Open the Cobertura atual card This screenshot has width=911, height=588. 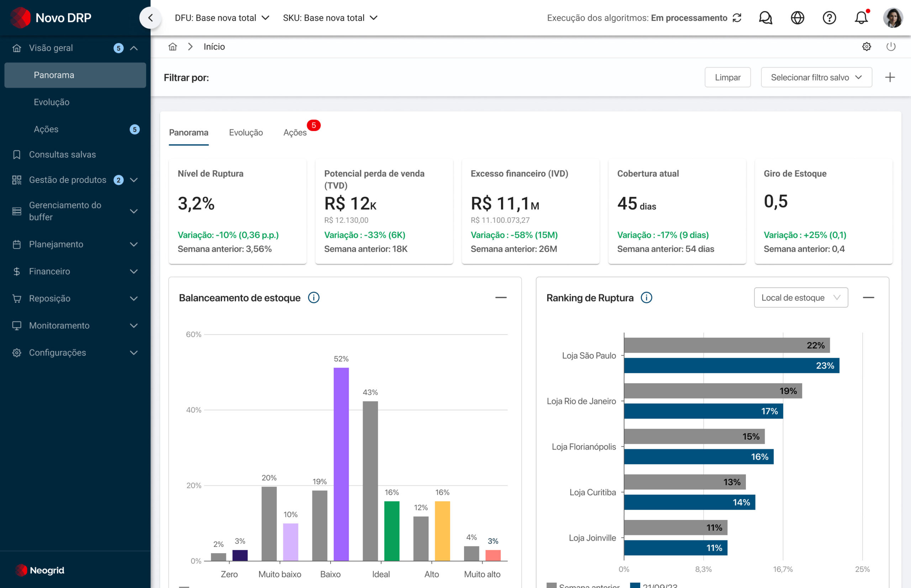(x=677, y=211)
